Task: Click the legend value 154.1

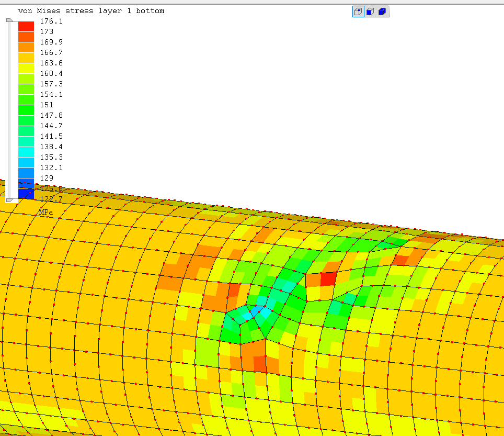Action: coord(51,94)
